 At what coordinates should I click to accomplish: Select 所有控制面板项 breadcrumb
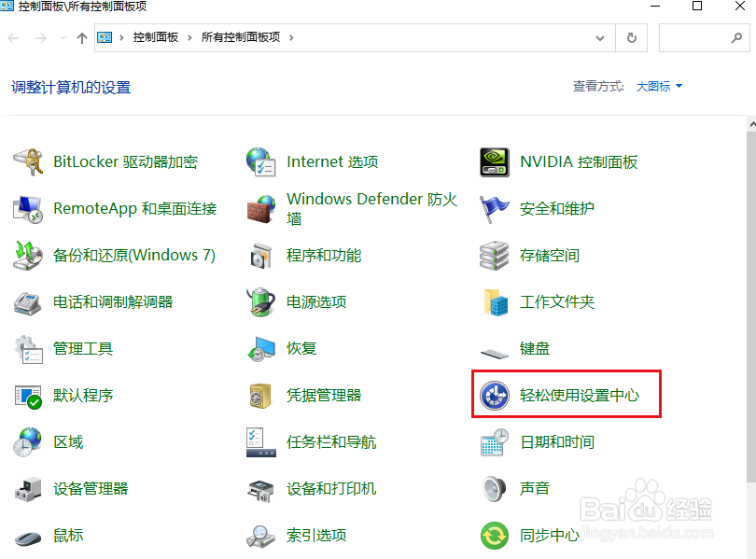coord(241,37)
